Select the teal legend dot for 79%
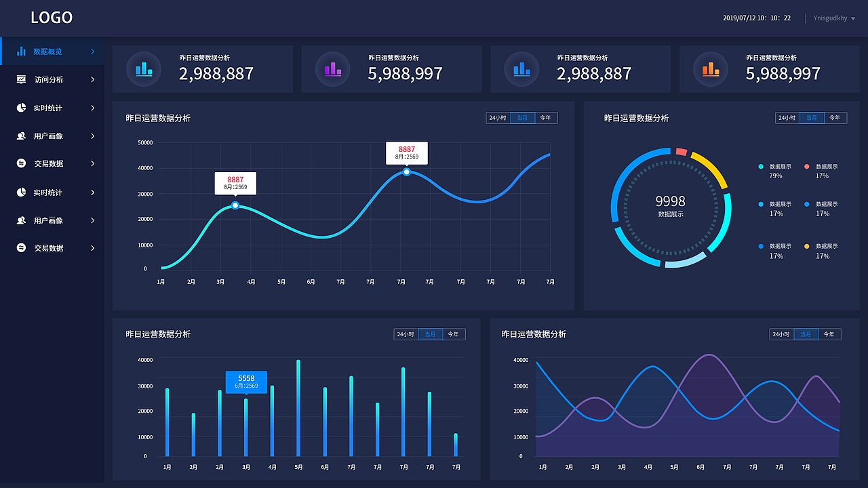868x488 pixels. pos(761,167)
